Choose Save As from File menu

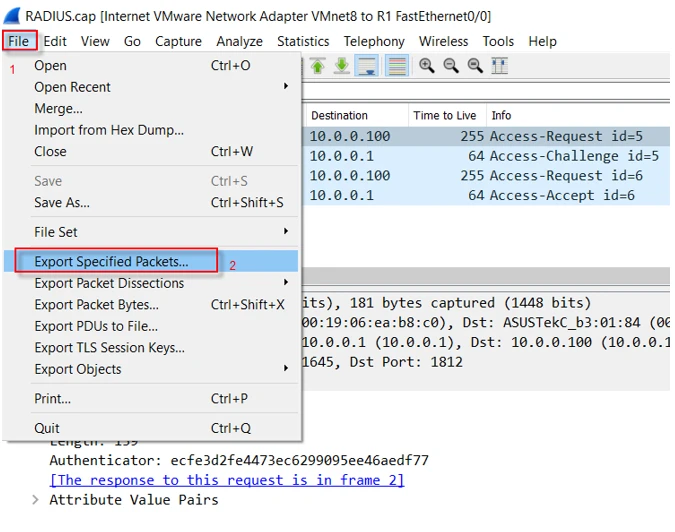[x=62, y=202]
